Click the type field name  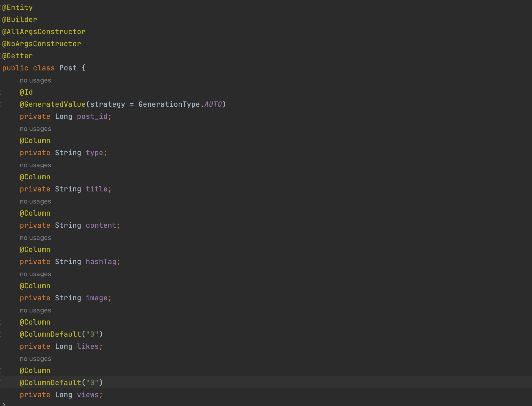(x=95, y=153)
